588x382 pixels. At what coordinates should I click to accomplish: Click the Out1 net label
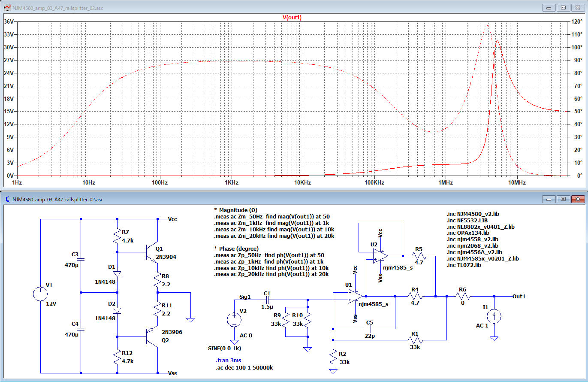click(519, 296)
